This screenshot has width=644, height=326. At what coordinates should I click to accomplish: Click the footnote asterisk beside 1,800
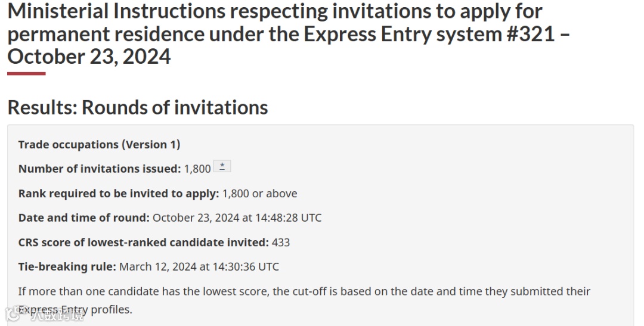coord(222,167)
